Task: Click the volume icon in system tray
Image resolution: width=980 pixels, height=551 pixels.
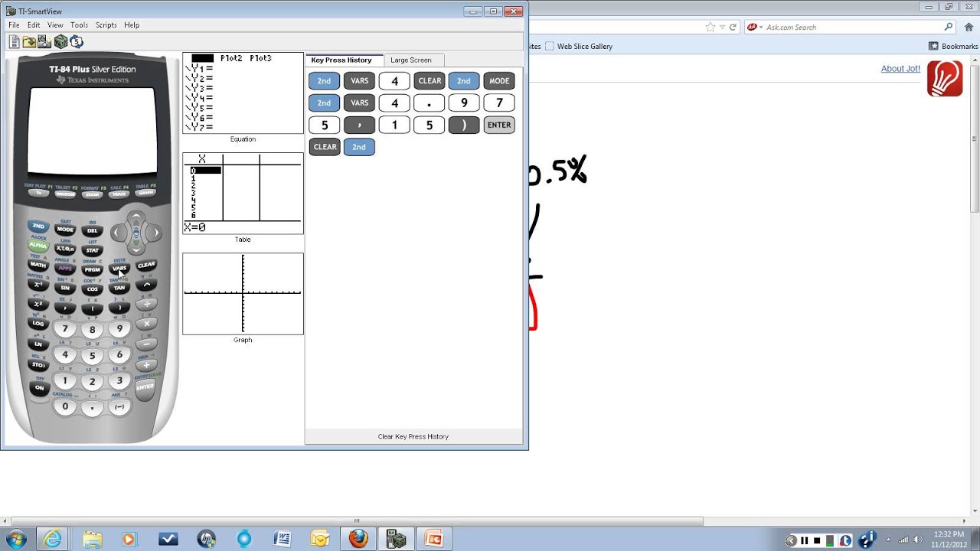Action: point(917,540)
